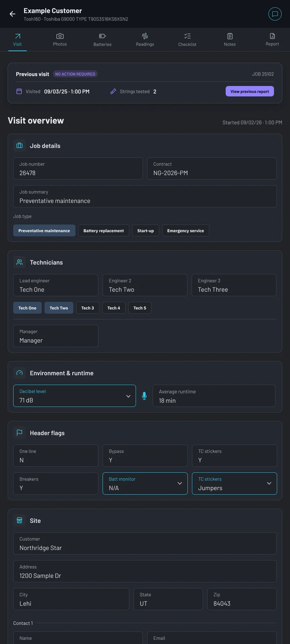Screen dimensions: 290x644
Task: Switch to the Report tab
Action: 272,40
